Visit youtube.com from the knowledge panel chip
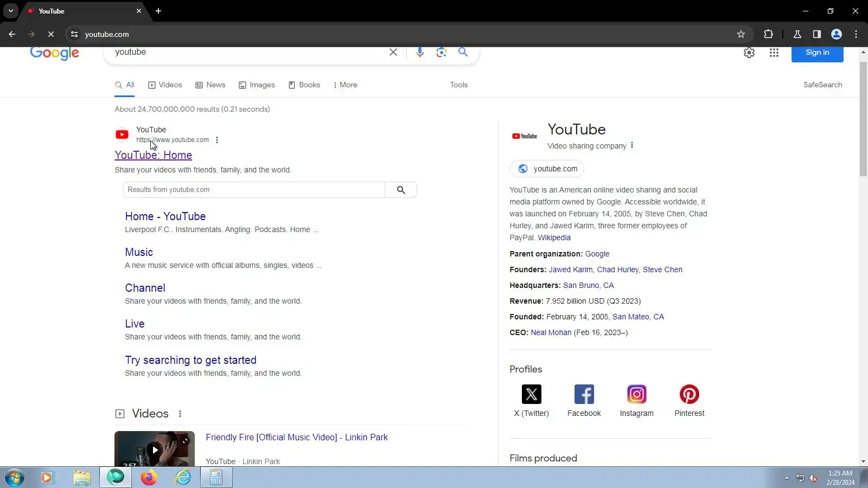The height and width of the screenshot is (488, 868). coord(547,169)
